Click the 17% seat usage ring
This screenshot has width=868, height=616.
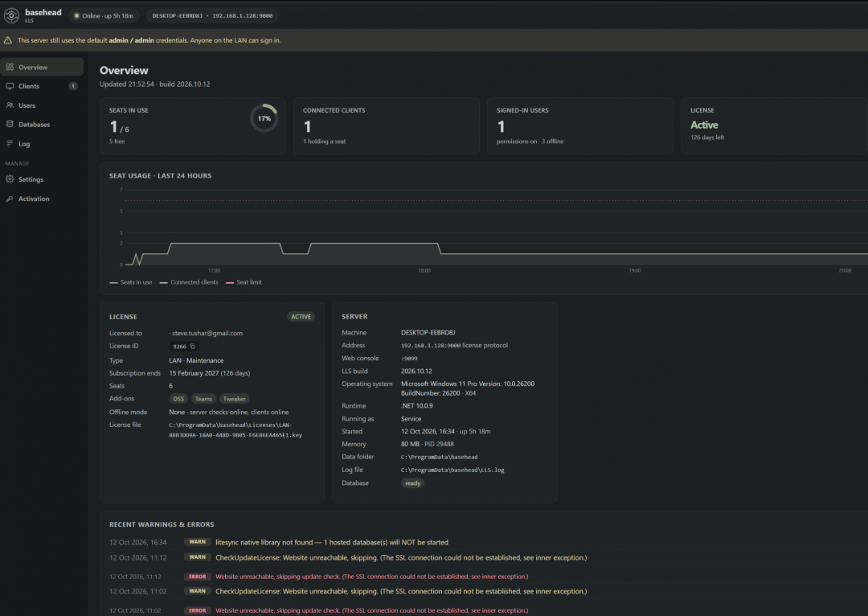(264, 118)
